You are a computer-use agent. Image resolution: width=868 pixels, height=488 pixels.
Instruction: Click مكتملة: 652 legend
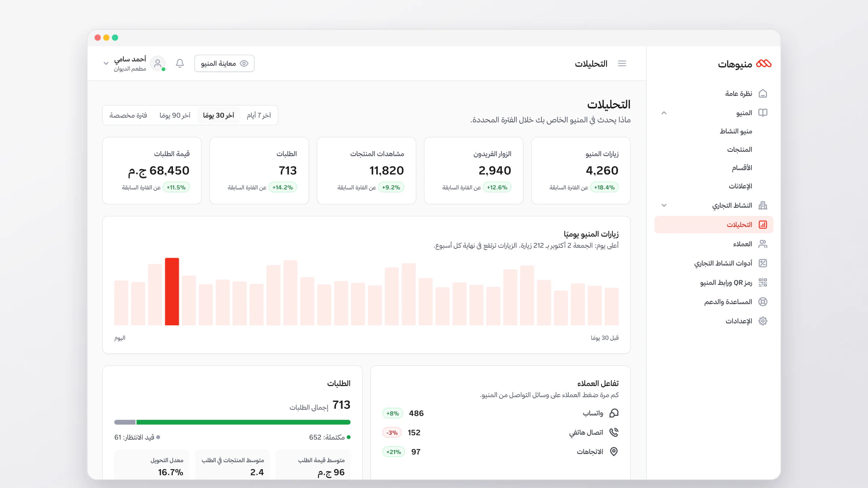[329, 437]
